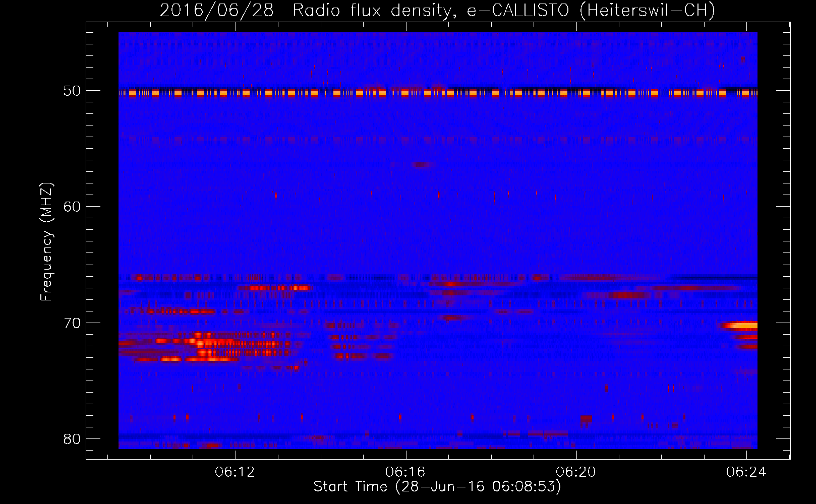
Task: Click the 06:16 time tick label
Action: coord(405,472)
